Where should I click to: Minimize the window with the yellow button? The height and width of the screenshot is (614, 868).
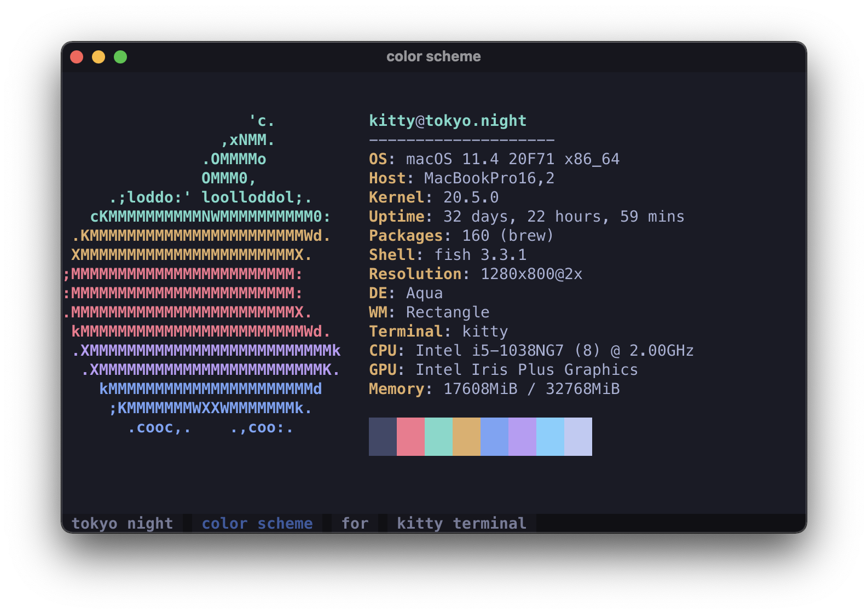(99, 57)
